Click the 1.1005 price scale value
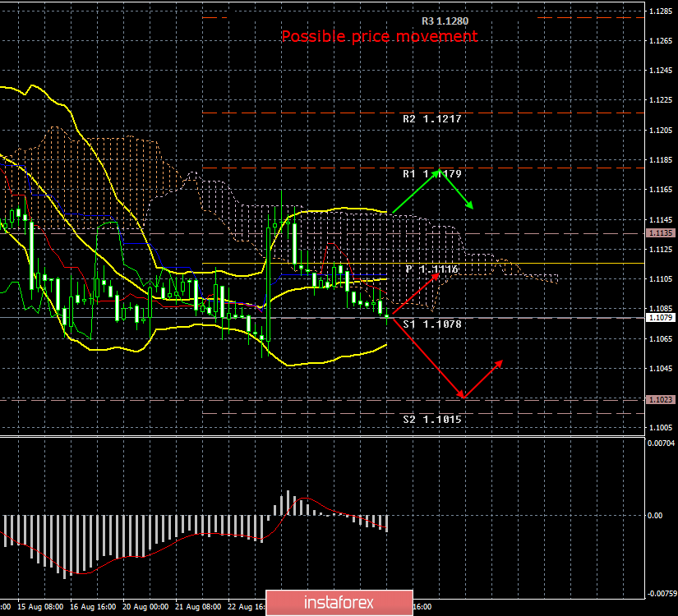Viewport: 678px width, 616px height. click(x=661, y=428)
